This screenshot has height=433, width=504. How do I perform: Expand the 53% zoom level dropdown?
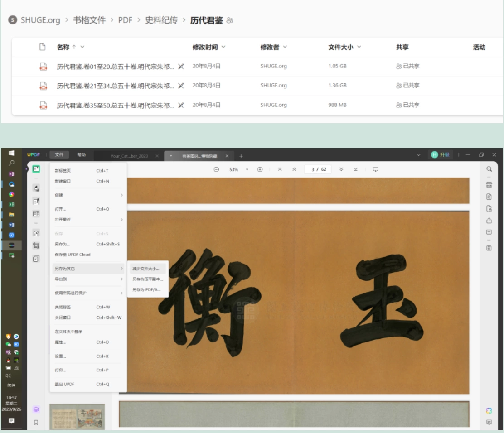[247, 169]
